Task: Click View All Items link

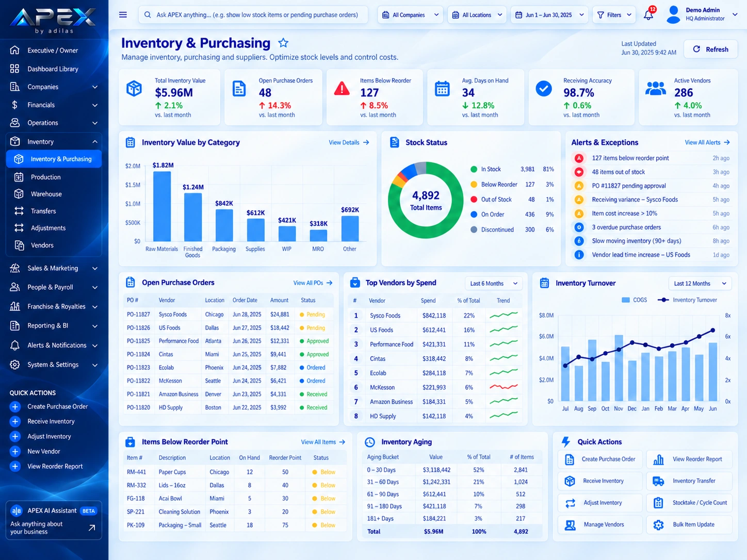Action: tap(323, 442)
